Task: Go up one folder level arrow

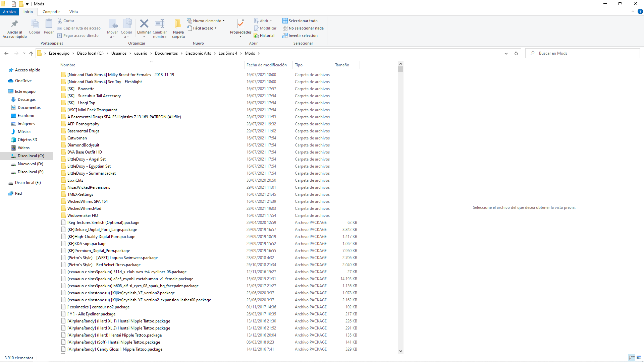Action: click(31, 53)
